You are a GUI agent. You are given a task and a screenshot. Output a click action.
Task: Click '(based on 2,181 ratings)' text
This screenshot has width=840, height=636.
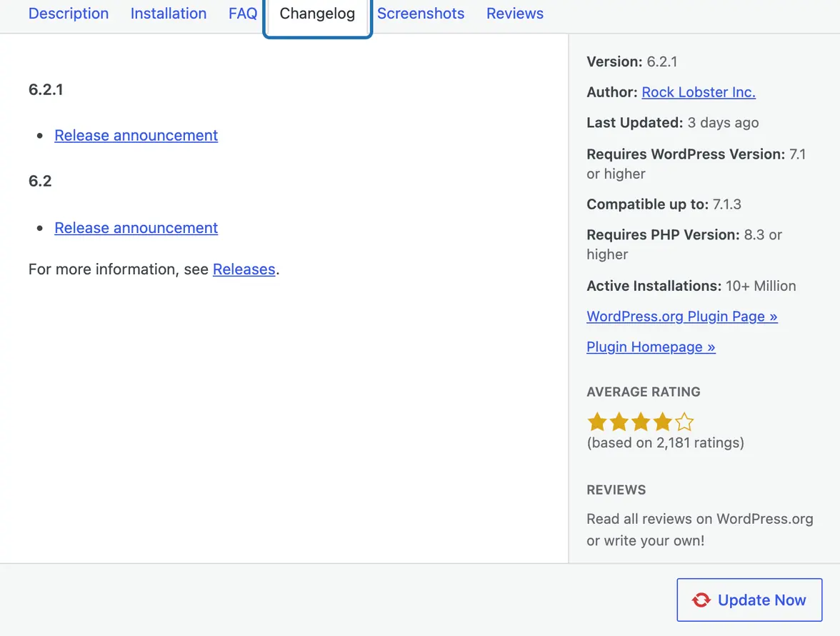pos(666,442)
